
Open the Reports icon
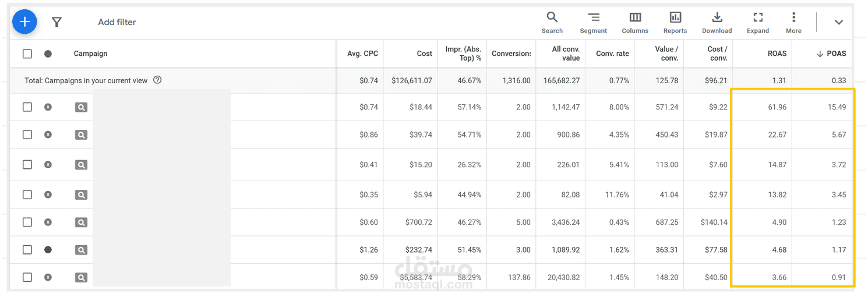675,23
